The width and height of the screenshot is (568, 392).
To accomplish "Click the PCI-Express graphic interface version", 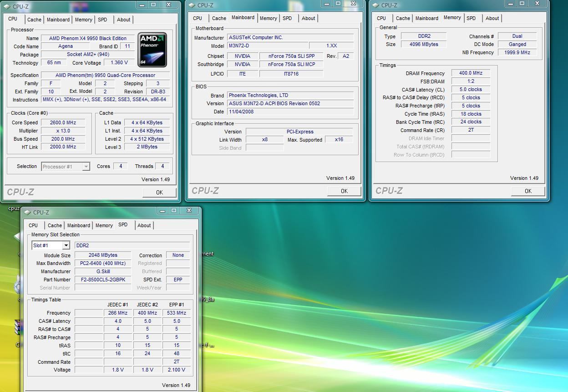I will 299,132.
